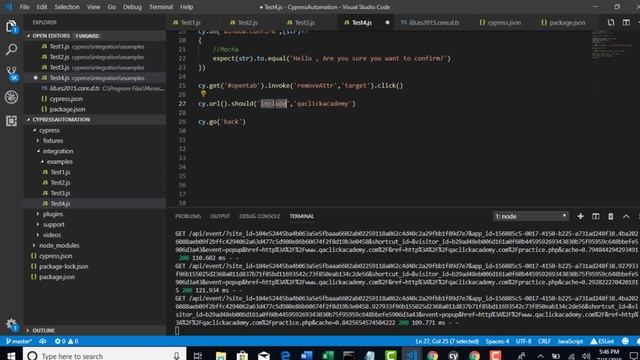Screen dimensions: 640x360
Task: Open Task View from the taskbar
Action: 198,356
